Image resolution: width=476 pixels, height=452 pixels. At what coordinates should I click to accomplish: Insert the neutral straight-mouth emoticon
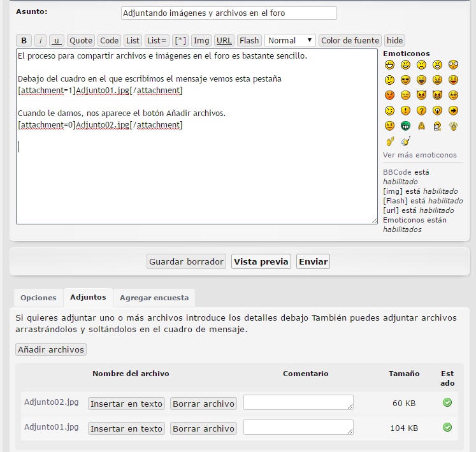[389, 126]
